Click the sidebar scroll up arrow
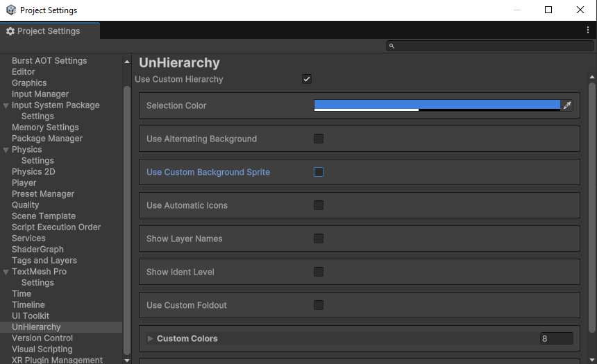 pos(126,62)
